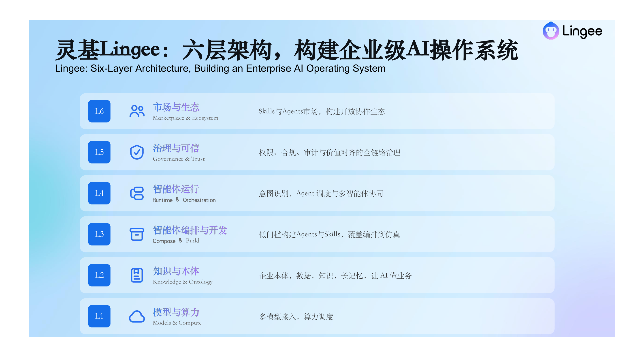The image size is (644, 357).
Task: Click the 智能体编排与开发 heading
Action: click(190, 230)
